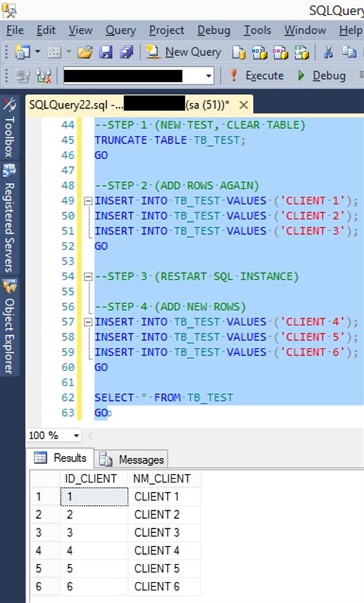Open the 100 % zoom dropdown
Image resolution: width=364 pixels, height=603 pixels.
(76, 436)
